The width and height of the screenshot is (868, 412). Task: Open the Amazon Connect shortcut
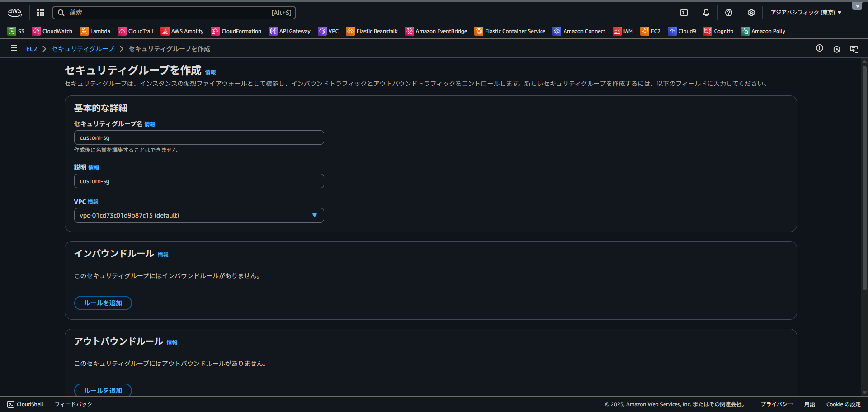coord(579,31)
